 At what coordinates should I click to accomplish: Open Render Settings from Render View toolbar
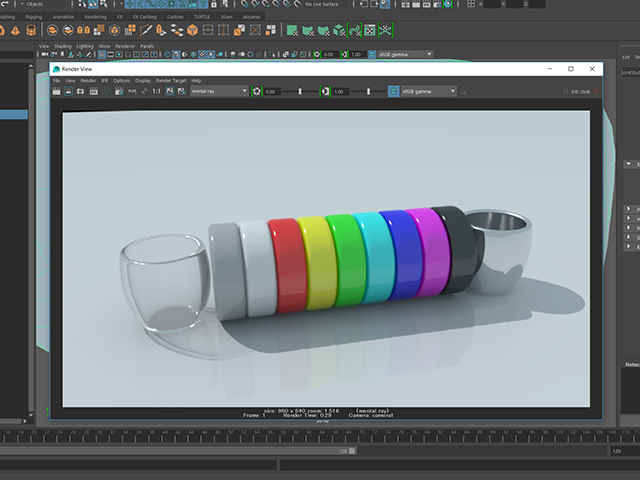coord(119,91)
